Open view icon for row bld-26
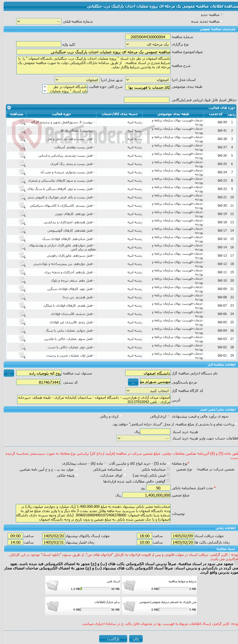 22,155
